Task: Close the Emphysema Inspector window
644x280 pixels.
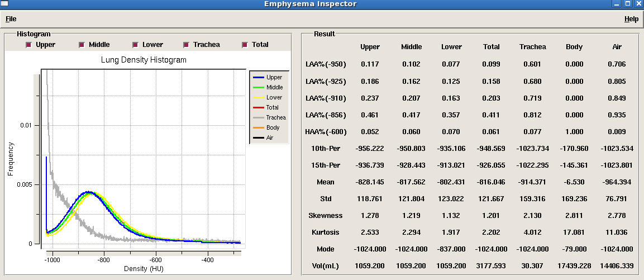Action: [x=638, y=4]
